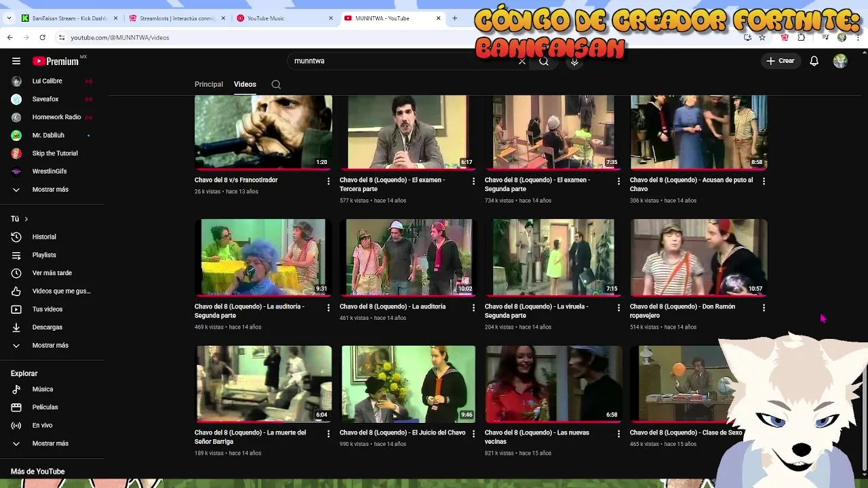Expand the Tú section chevron

coord(26,219)
